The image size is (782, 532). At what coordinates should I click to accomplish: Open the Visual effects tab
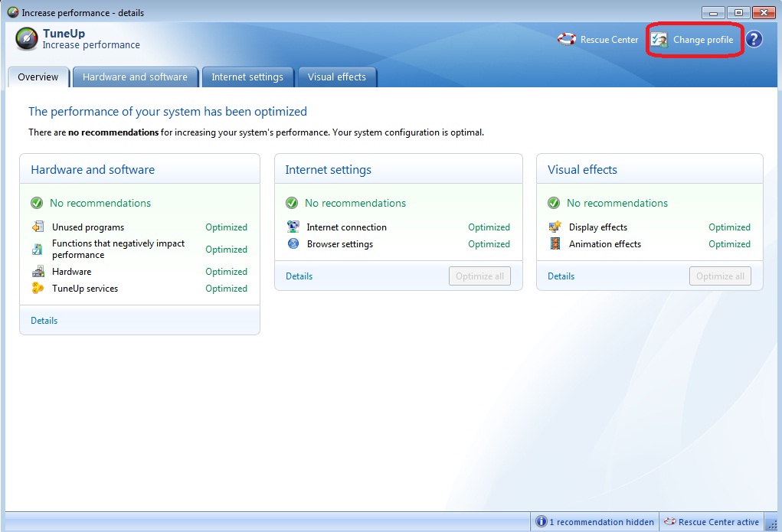[x=337, y=77]
